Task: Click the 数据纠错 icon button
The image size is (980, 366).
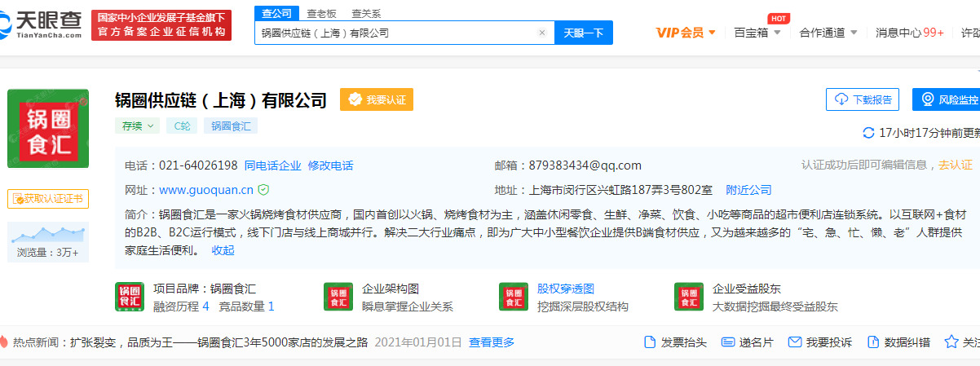Action: (898, 342)
